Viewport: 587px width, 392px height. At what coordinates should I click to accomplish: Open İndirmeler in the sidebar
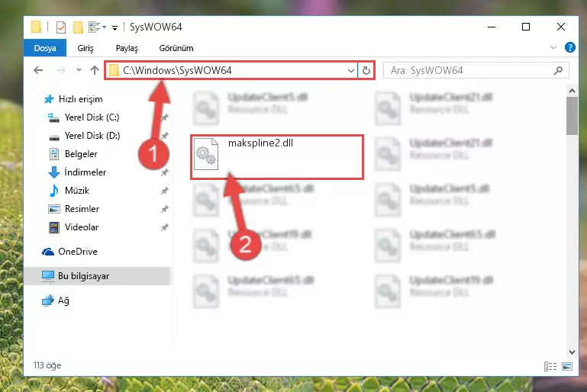tap(85, 172)
